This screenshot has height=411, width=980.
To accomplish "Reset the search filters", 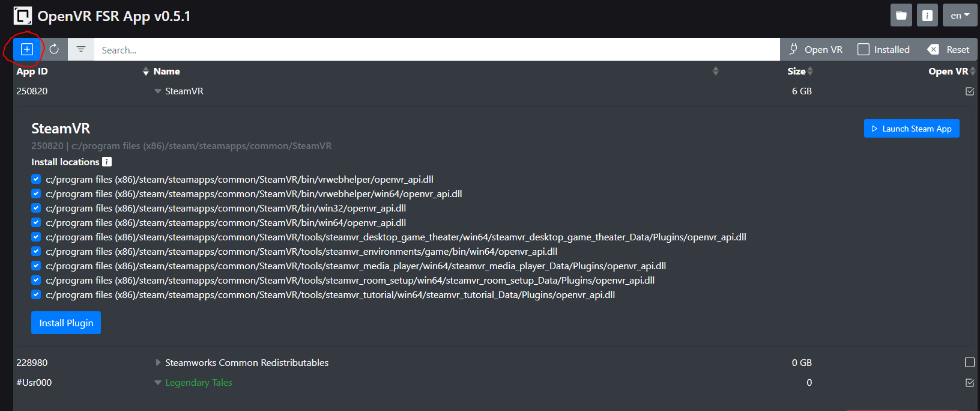I will (x=949, y=49).
